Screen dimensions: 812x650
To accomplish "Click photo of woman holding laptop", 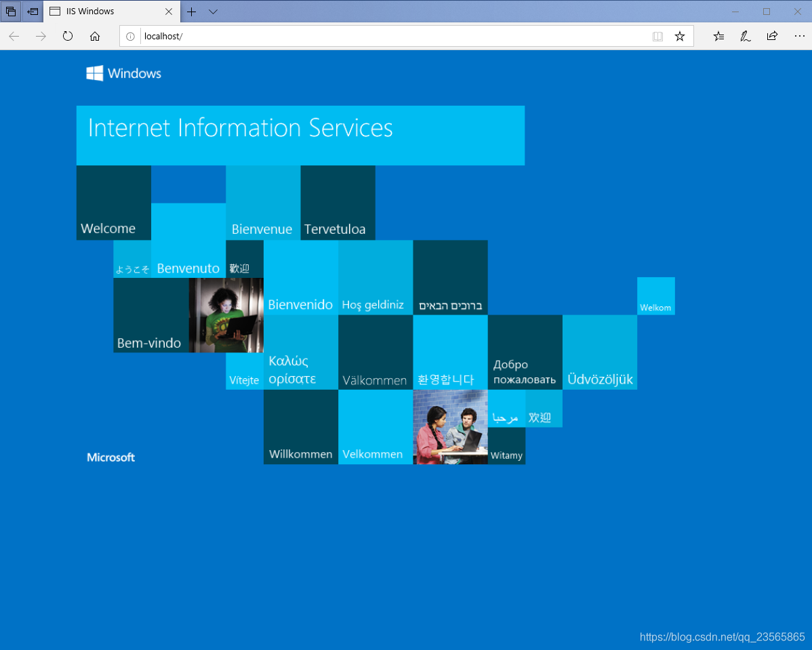I will 226,315.
